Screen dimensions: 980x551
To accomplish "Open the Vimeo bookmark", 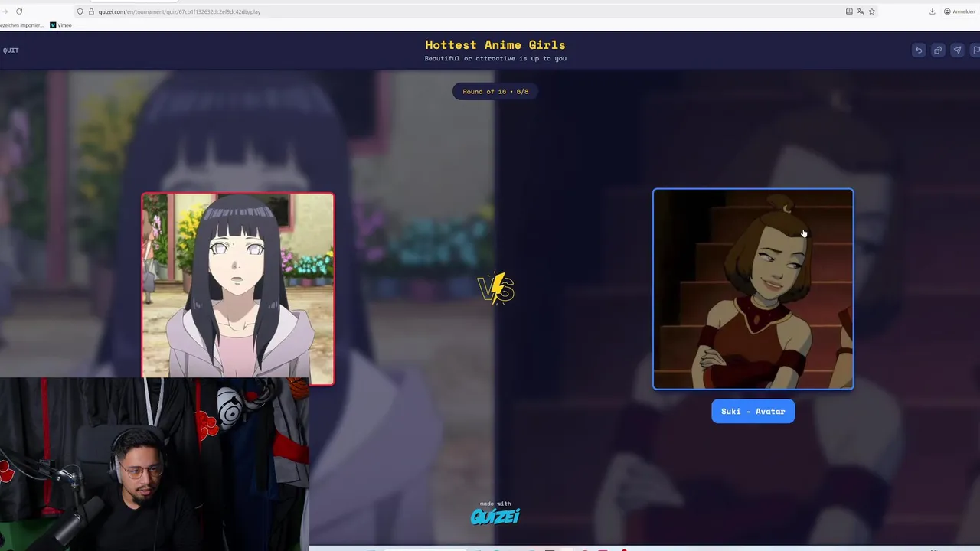I will tap(60, 25).
